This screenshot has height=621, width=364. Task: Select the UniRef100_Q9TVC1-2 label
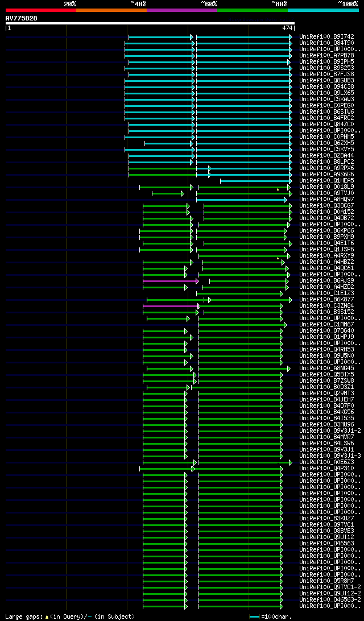click(330, 587)
